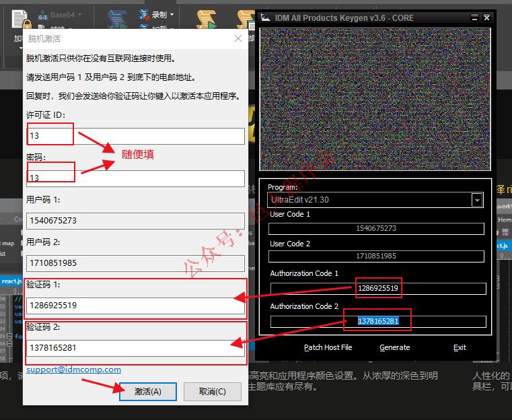Click the 录制 macro record icon
The width and height of the screenshot is (512, 420).
click(x=144, y=14)
